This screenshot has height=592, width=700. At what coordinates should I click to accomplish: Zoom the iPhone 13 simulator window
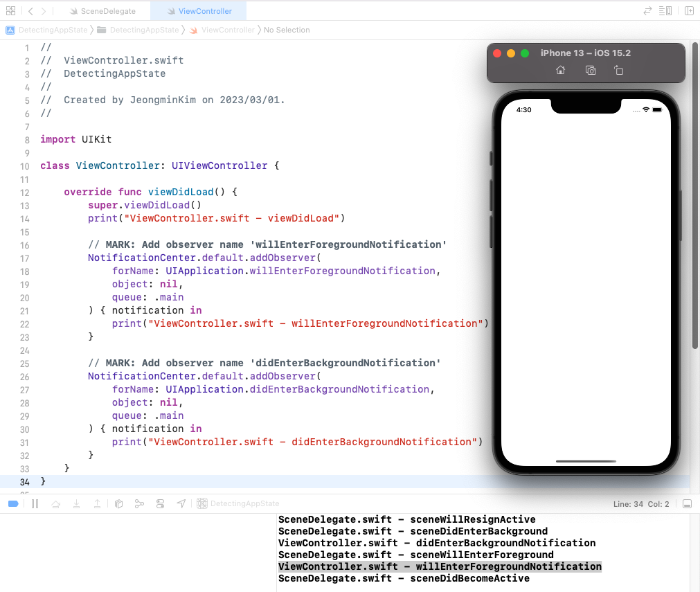525,53
